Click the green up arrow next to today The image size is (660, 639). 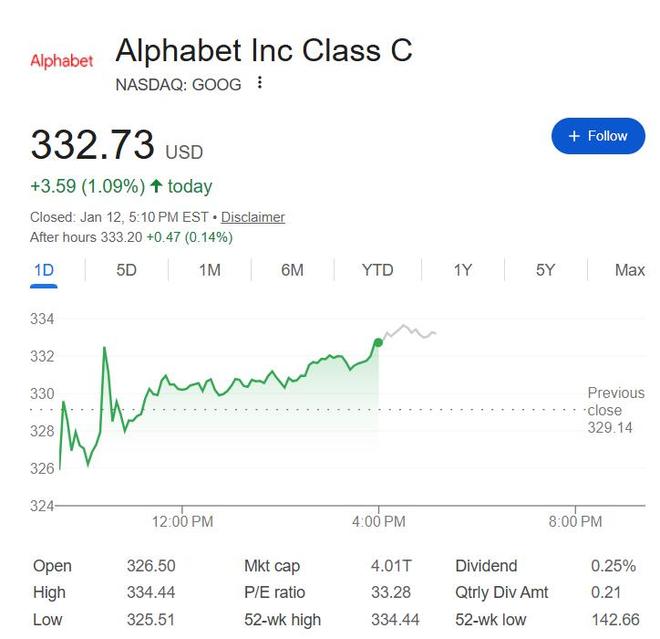click(x=156, y=187)
